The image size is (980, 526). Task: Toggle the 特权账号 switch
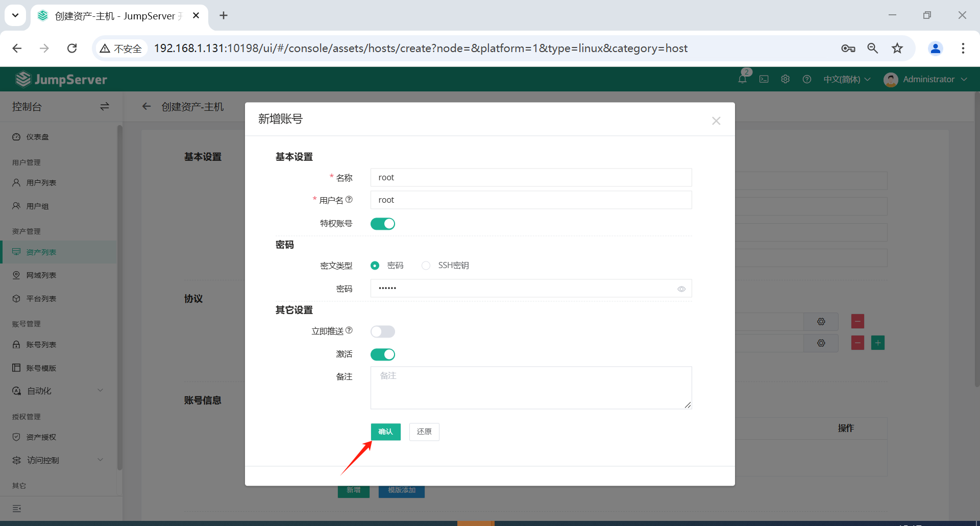pyautogui.click(x=383, y=224)
